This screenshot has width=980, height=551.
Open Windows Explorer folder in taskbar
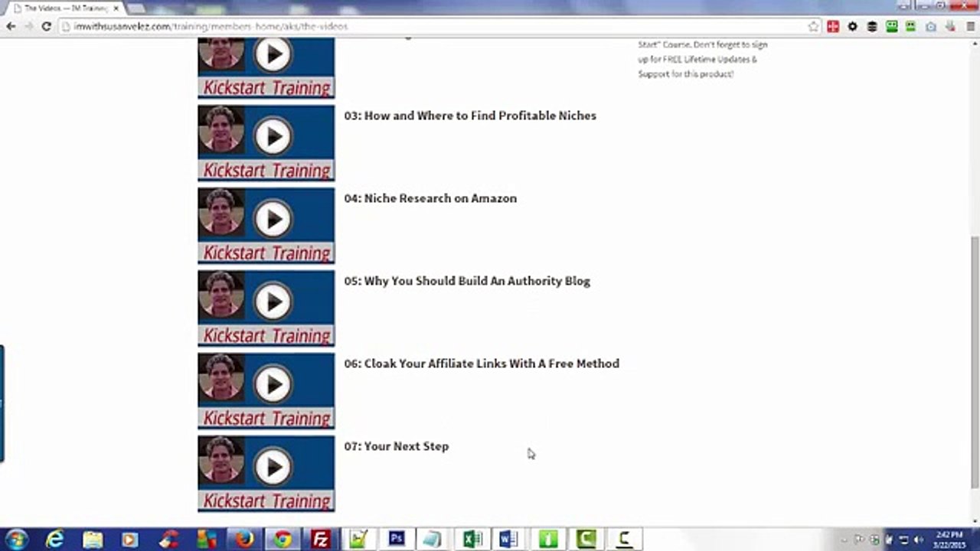pos(93,540)
